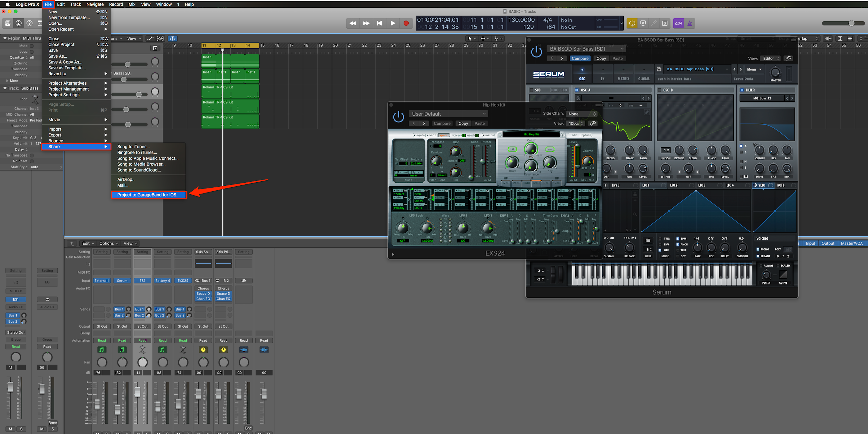Select Project to GarageBand for iOS
The height and width of the screenshot is (434, 868).
(x=148, y=195)
